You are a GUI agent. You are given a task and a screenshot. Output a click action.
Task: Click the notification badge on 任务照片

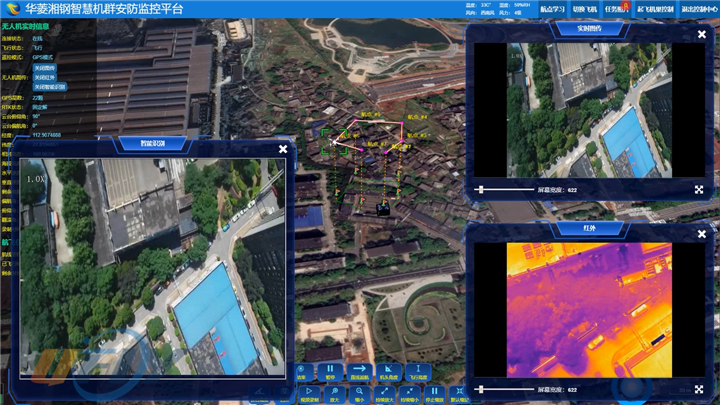[624, 5]
